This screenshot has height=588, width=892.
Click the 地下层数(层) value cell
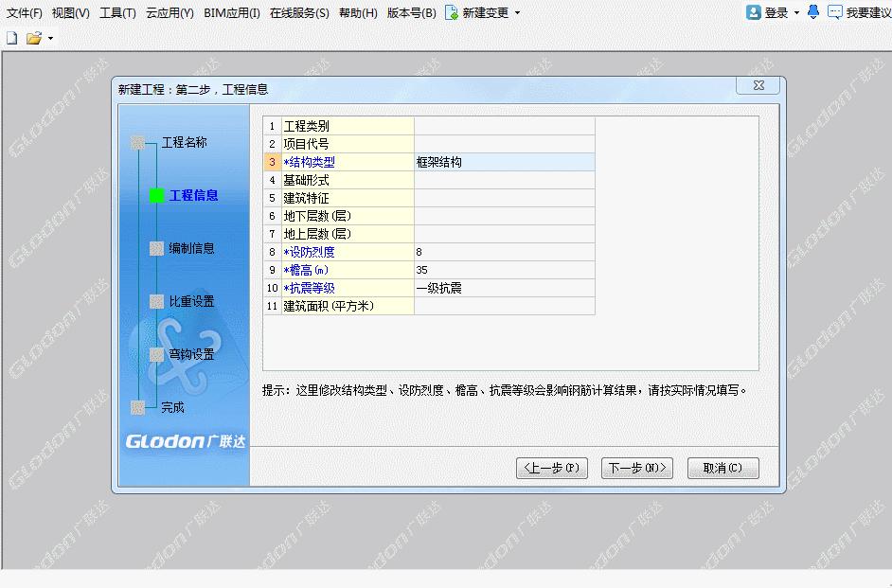pyautogui.click(x=505, y=216)
